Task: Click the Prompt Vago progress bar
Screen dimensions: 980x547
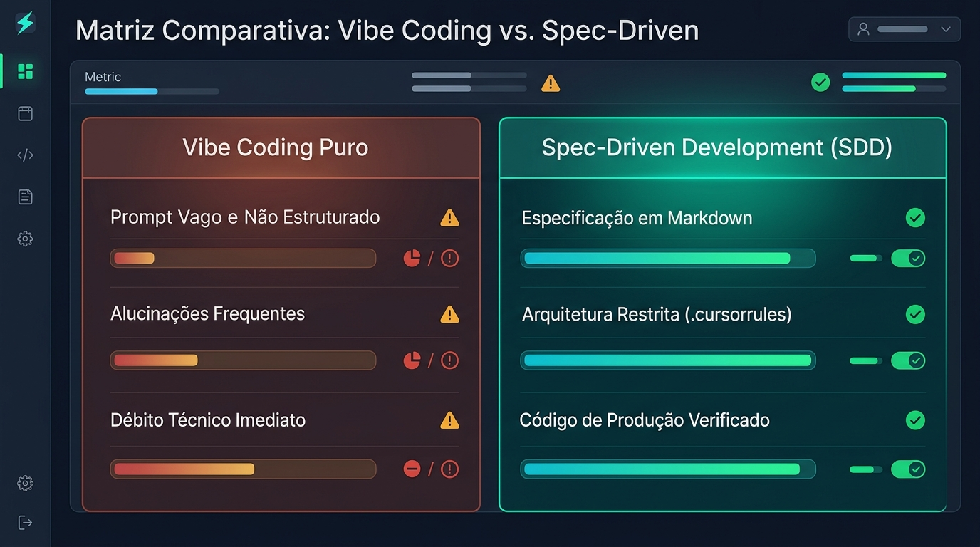Action: pos(243,258)
